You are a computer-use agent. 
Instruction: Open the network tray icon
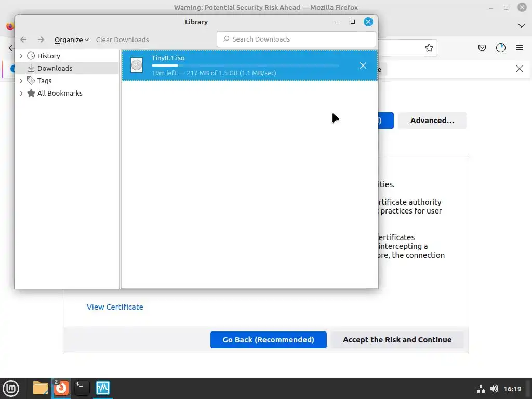tap(481, 389)
